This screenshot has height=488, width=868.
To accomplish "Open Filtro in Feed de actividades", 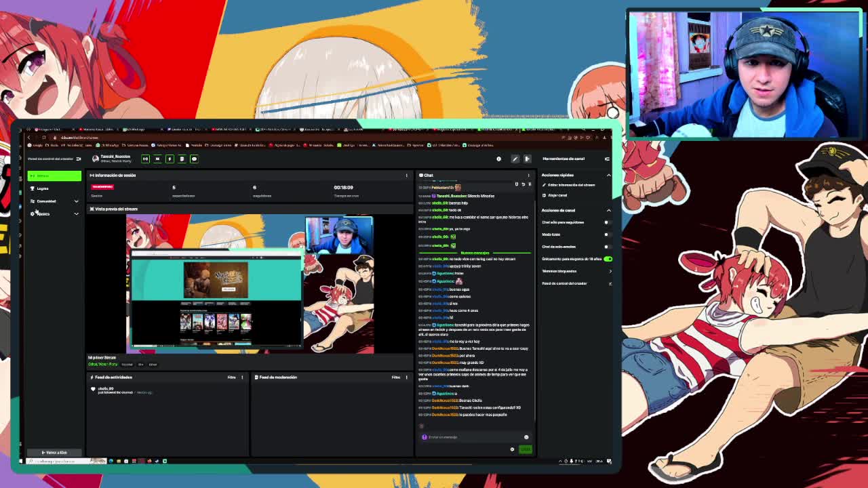I will (231, 378).
